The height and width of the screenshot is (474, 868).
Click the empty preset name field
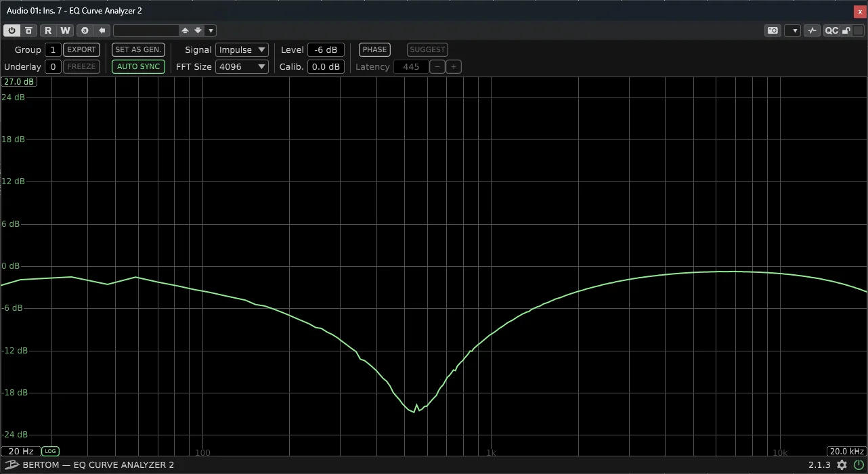(x=146, y=30)
